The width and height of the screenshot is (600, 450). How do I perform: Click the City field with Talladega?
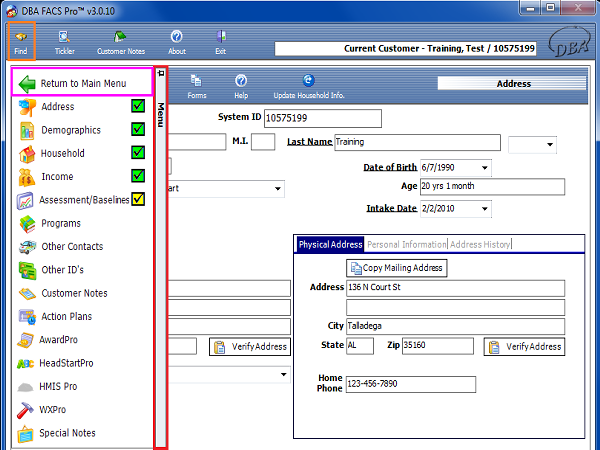coord(455,326)
